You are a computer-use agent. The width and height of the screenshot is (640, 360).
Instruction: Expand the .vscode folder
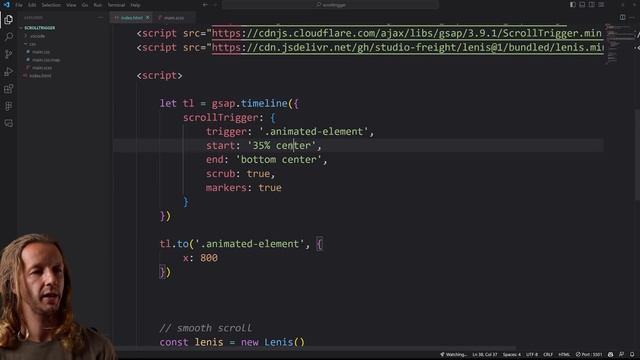(x=37, y=36)
